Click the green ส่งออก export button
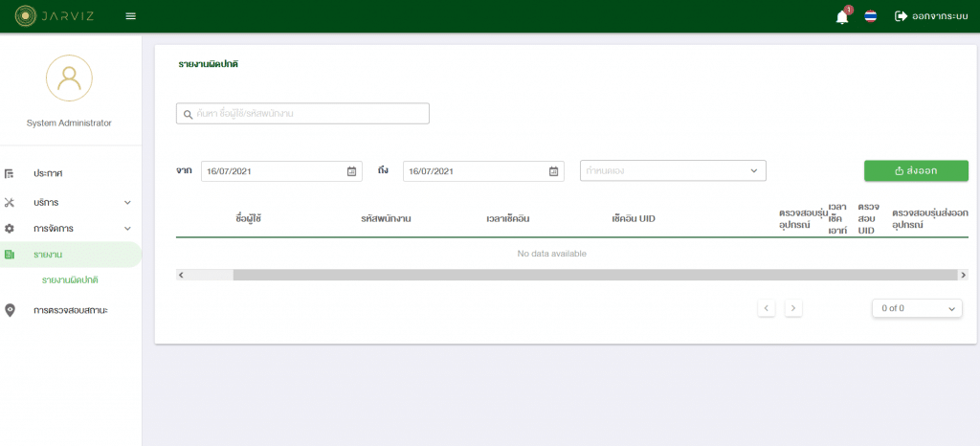 point(915,170)
